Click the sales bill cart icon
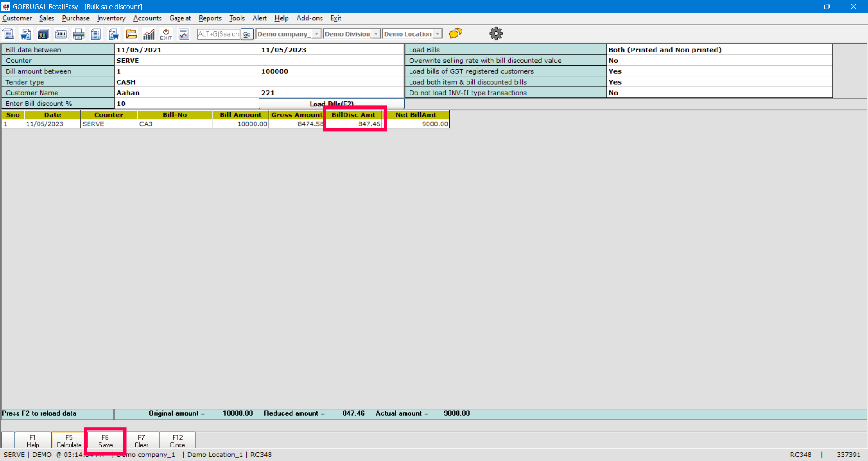Viewport: 868px width, 461px height. click(x=26, y=34)
